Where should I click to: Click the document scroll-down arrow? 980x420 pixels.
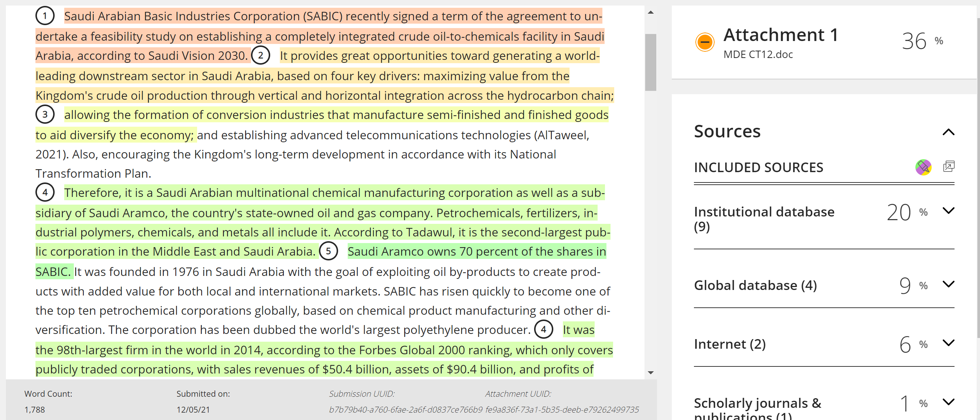tap(650, 373)
